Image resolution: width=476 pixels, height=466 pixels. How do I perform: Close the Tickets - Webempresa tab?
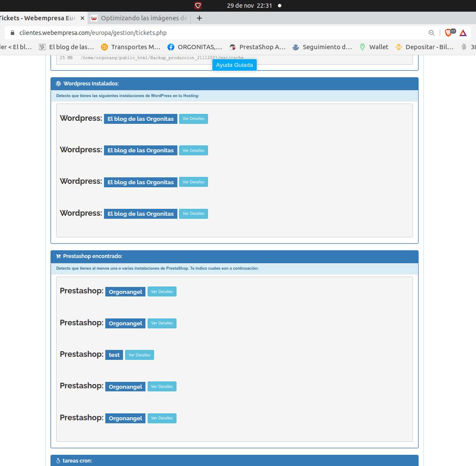point(82,18)
